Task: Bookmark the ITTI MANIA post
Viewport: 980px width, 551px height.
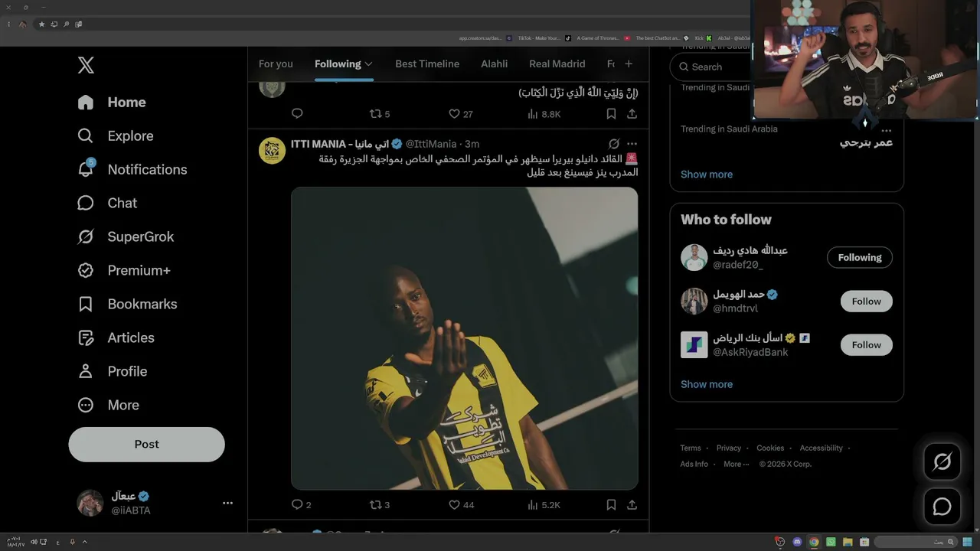Action: (x=611, y=504)
